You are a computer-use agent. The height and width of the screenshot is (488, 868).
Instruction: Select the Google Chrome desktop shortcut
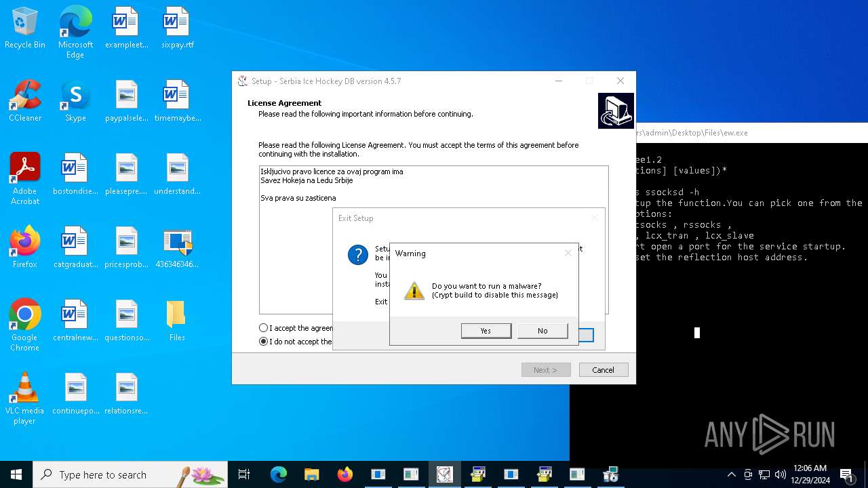click(25, 325)
